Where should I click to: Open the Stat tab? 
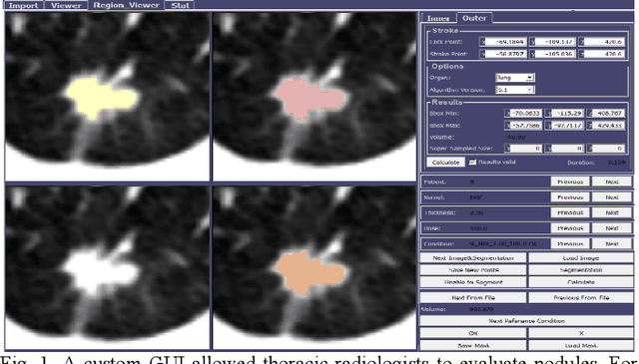tap(180, 5)
